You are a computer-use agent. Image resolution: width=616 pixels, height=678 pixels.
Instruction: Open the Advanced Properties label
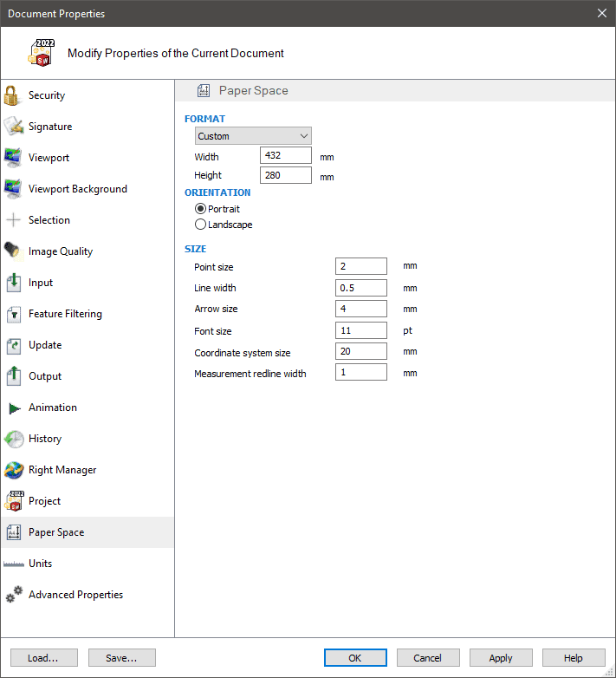click(75, 595)
